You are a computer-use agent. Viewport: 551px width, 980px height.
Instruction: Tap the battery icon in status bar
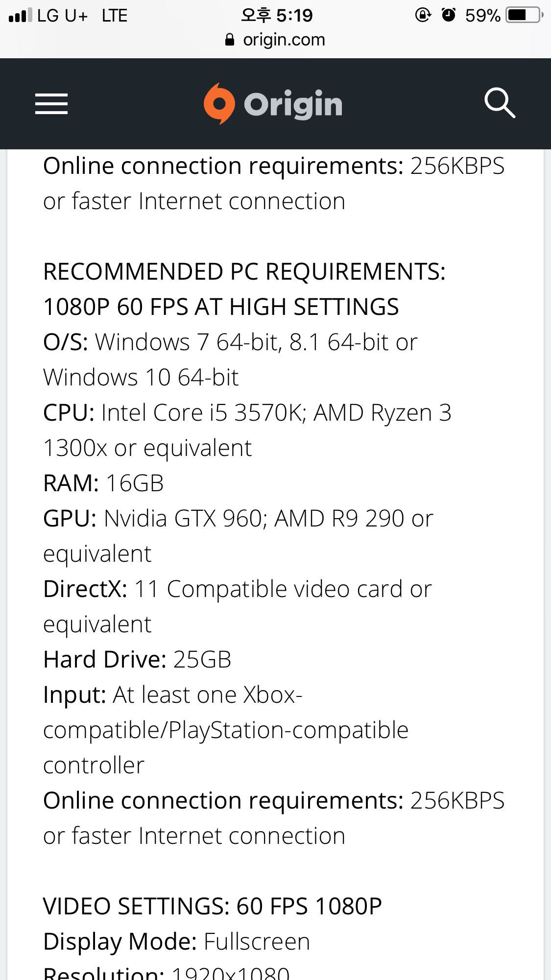coord(524,15)
